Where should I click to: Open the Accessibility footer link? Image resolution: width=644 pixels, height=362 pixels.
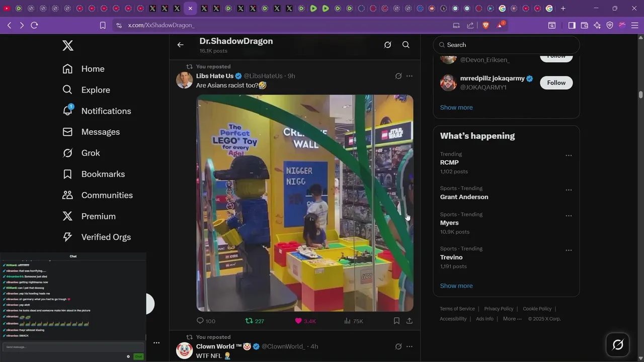(x=453, y=319)
